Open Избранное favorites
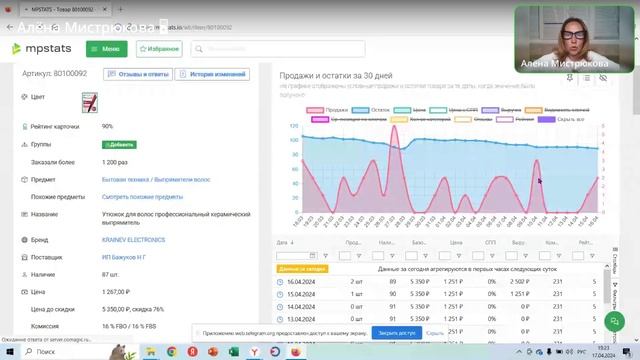The height and width of the screenshot is (360, 640). pyautogui.click(x=159, y=49)
